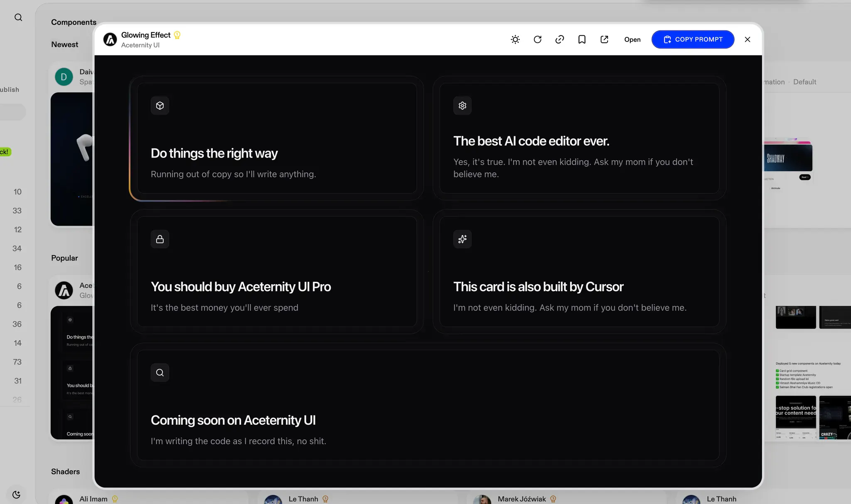This screenshot has width=851, height=504.
Task: Open the Aceternity UI author link
Action: pos(140,45)
